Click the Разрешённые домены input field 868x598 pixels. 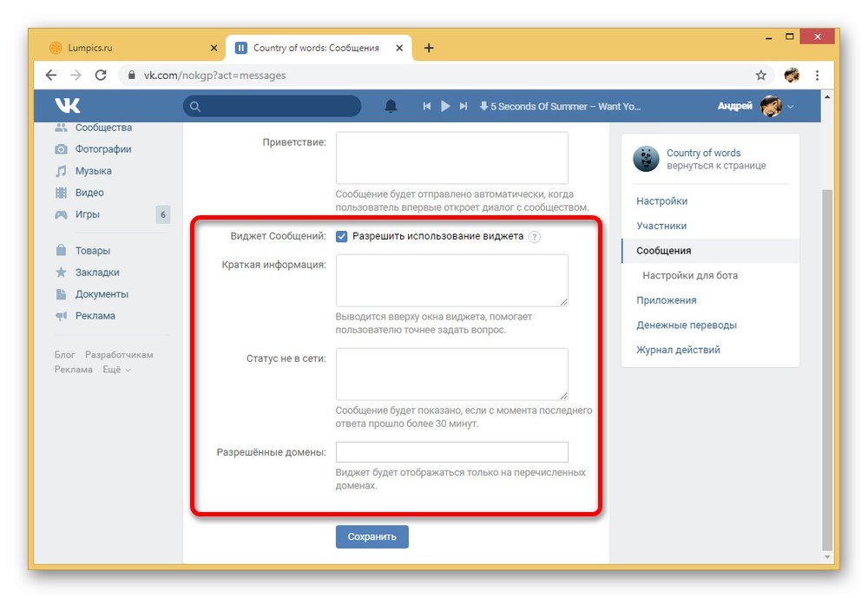tap(451, 452)
